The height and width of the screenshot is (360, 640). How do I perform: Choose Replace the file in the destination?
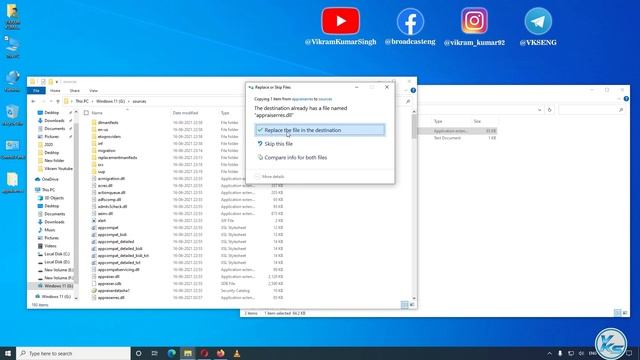pos(320,130)
